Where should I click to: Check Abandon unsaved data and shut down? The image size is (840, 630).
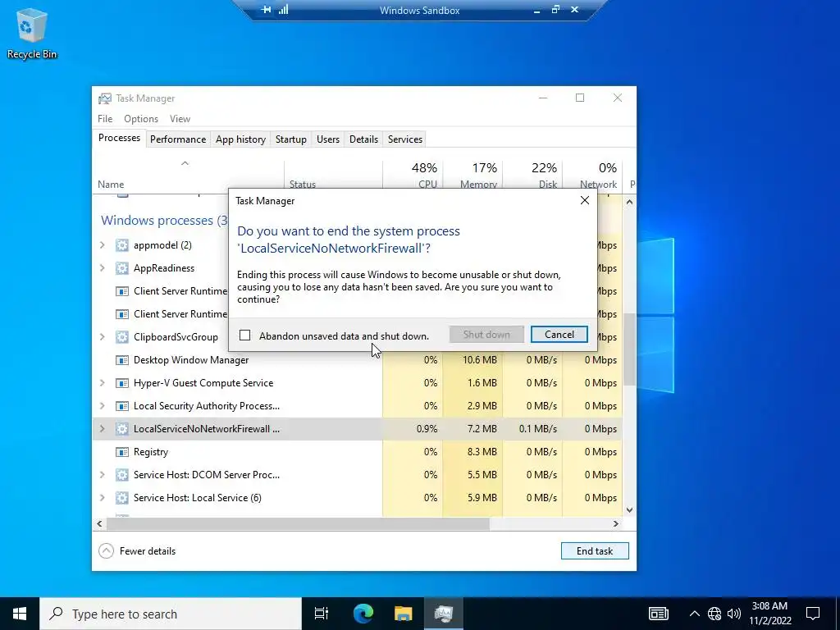pyautogui.click(x=244, y=336)
